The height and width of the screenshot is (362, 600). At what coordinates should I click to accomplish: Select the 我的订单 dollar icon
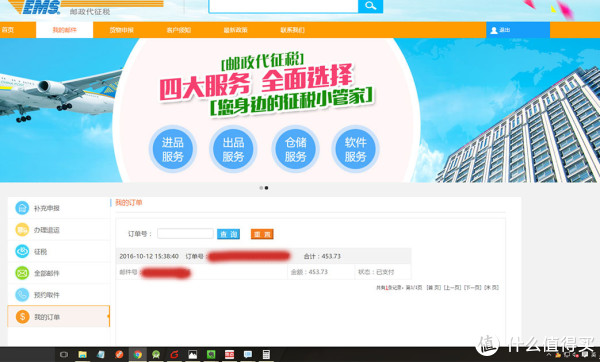coord(22,316)
